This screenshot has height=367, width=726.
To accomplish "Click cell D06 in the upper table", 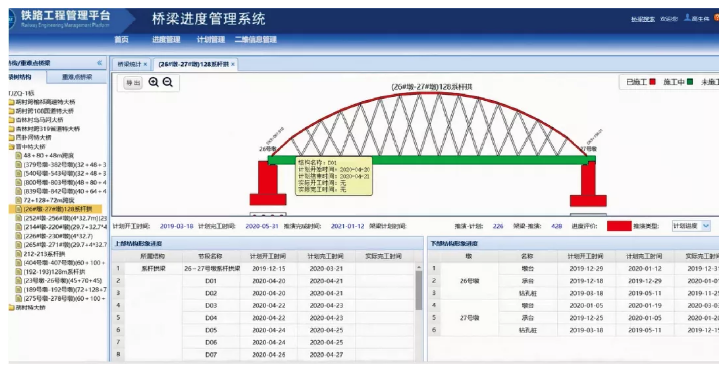I will (211, 342).
